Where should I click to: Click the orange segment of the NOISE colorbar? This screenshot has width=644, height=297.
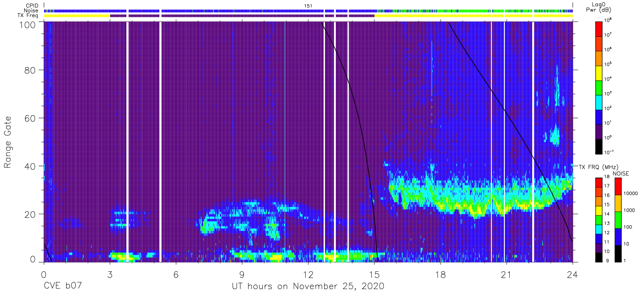pos(618,203)
